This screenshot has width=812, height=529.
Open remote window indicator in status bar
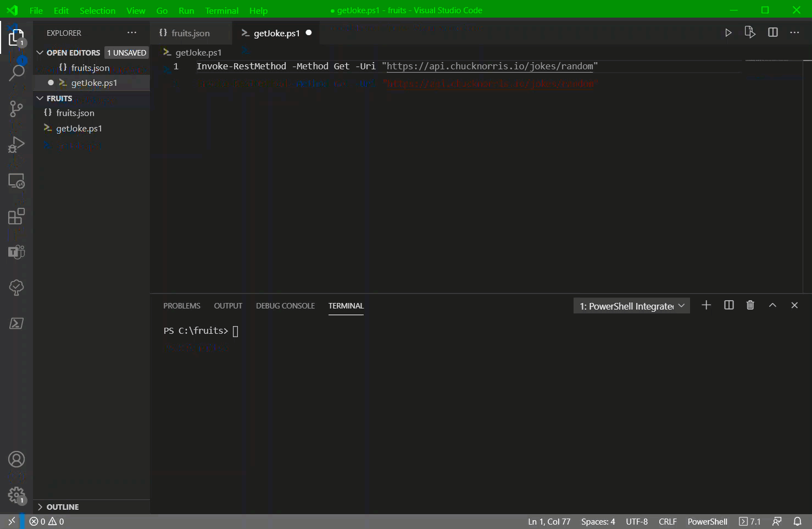coord(12,521)
